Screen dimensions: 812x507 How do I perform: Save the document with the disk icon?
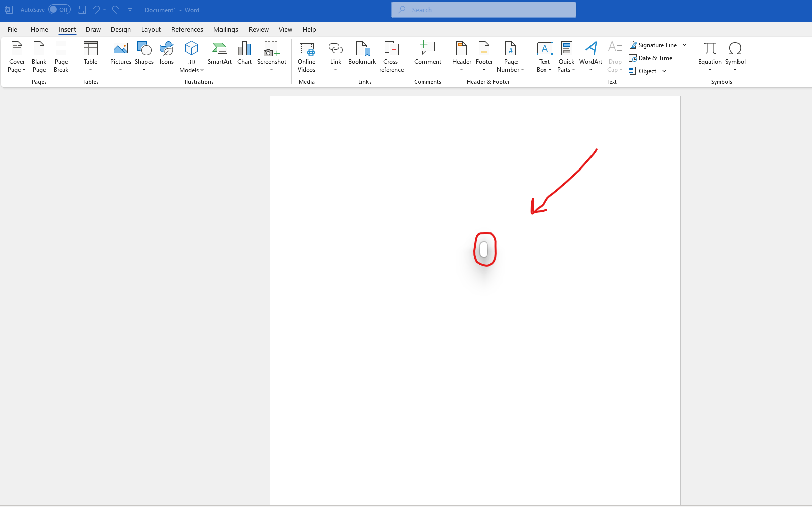point(82,10)
